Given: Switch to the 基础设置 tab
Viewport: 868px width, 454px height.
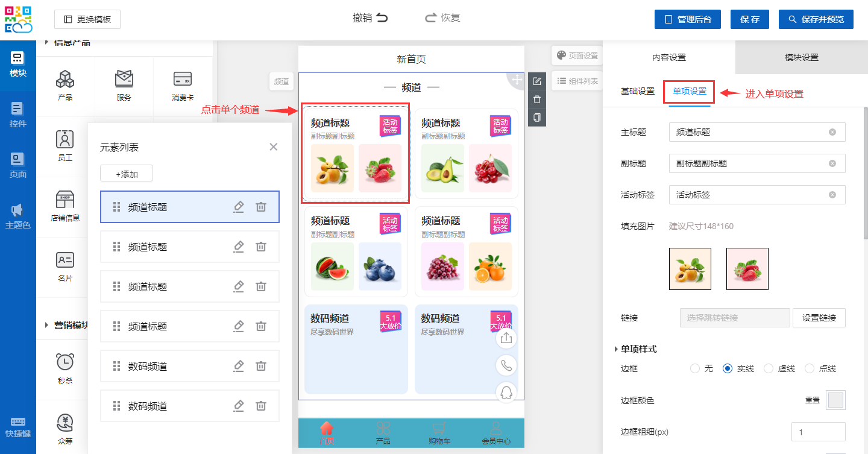Looking at the screenshot, I should point(637,91).
